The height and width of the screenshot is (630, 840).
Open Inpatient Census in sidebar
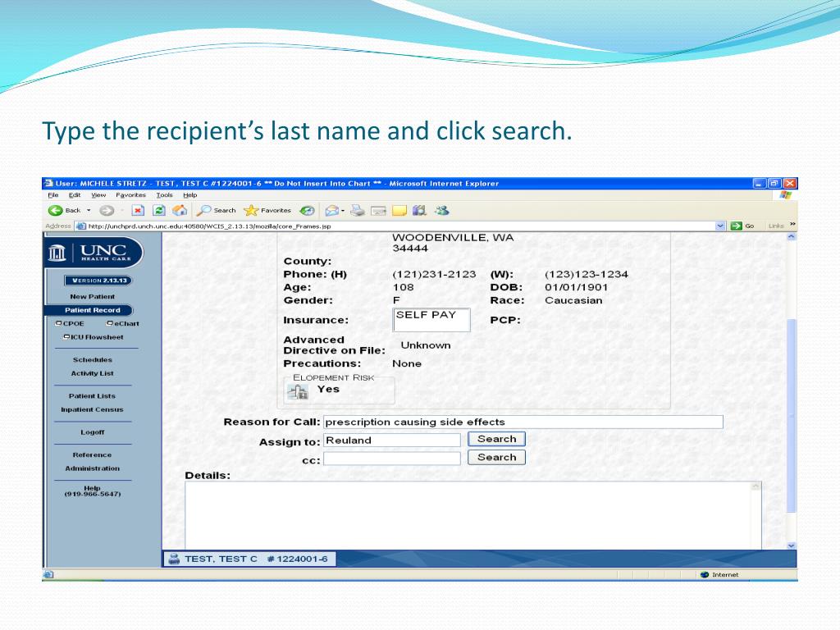click(92, 409)
